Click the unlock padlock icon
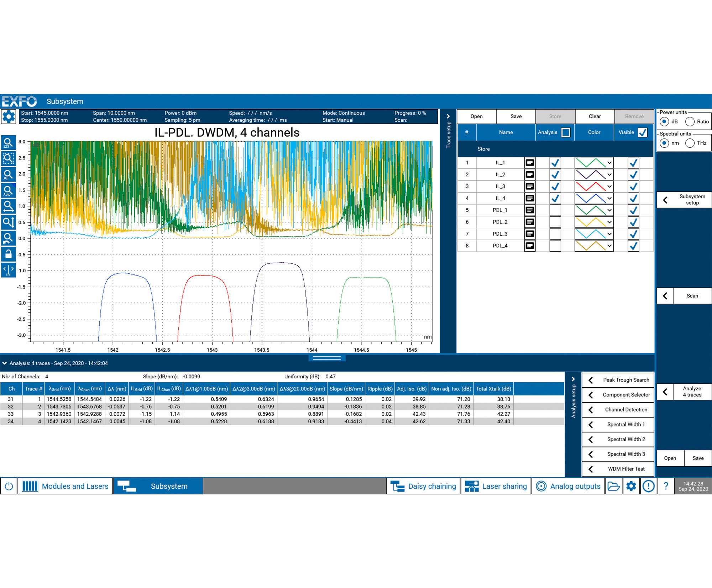The width and height of the screenshot is (712, 588). 8,254
